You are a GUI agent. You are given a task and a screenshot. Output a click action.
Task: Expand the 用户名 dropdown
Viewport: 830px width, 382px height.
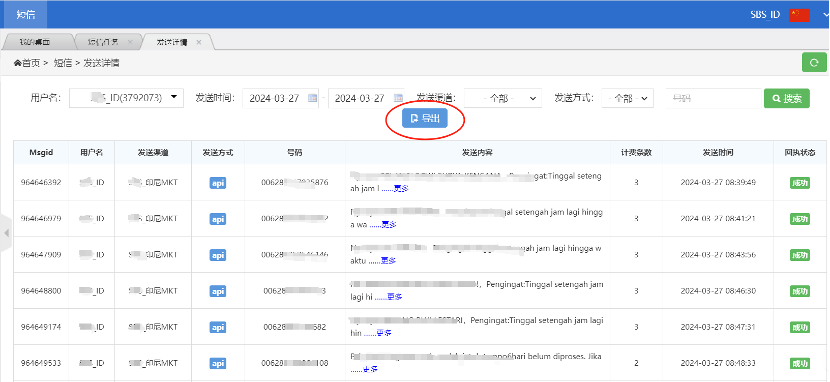[127, 98]
